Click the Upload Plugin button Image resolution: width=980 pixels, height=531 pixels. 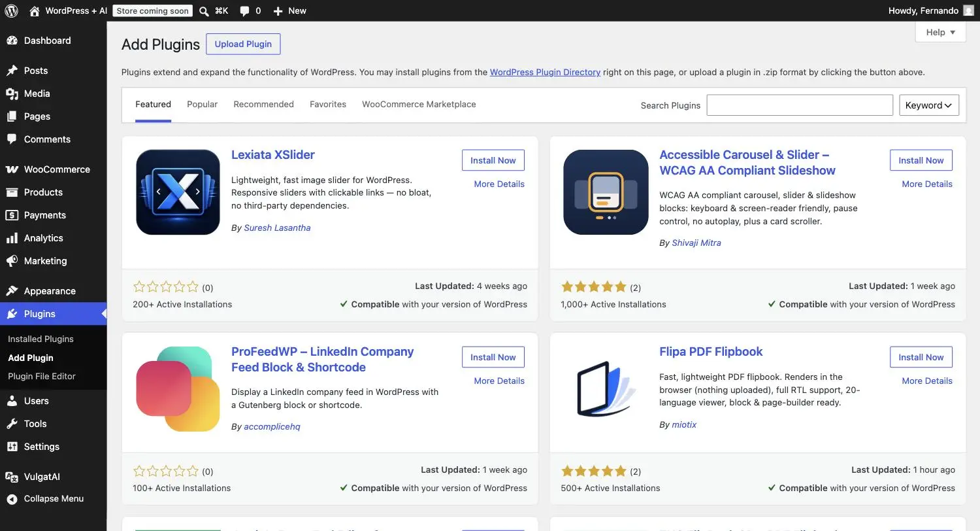[x=243, y=44]
